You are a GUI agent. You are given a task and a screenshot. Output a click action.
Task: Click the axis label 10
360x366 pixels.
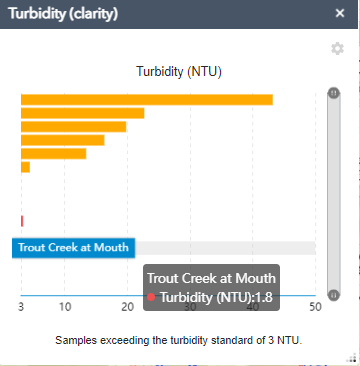65,307
